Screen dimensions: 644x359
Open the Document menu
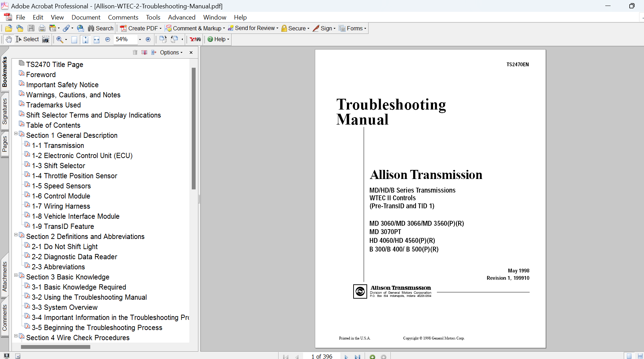(x=86, y=17)
